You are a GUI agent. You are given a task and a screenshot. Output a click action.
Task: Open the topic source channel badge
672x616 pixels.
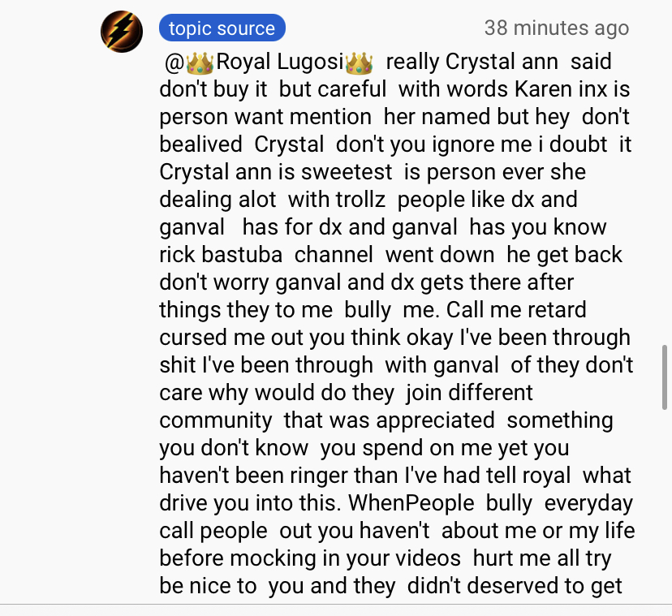[x=222, y=28]
